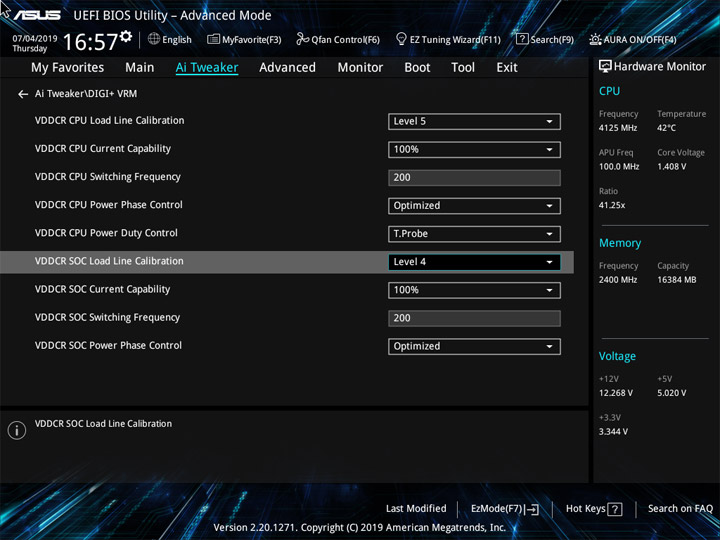
Task: Click VDDCR SOC Switching Frequency field
Action: (x=474, y=318)
